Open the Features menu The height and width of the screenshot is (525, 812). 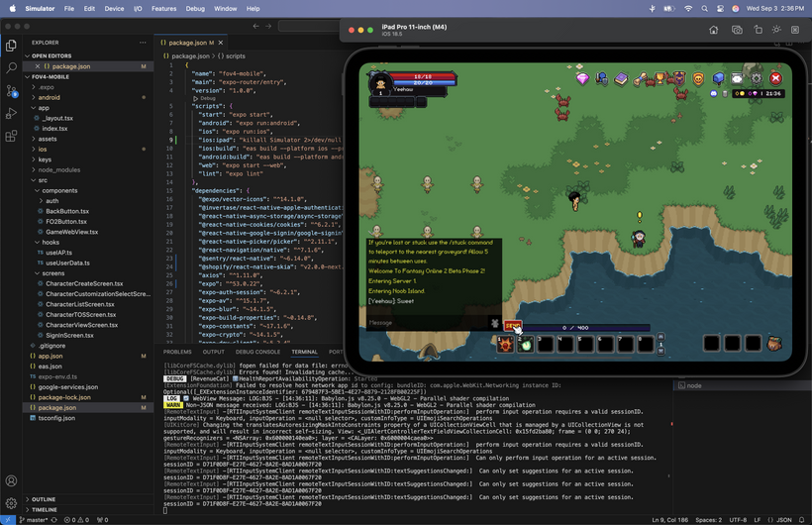pyautogui.click(x=163, y=9)
